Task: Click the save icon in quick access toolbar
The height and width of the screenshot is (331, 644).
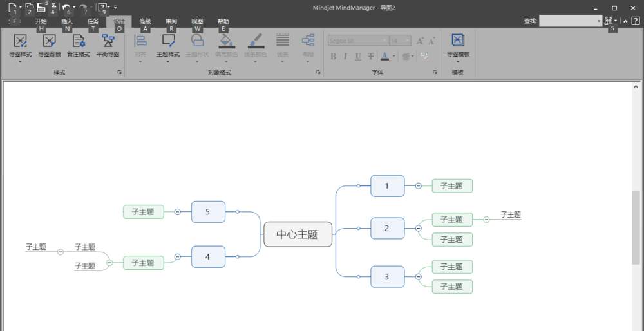Action: tap(41, 7)
